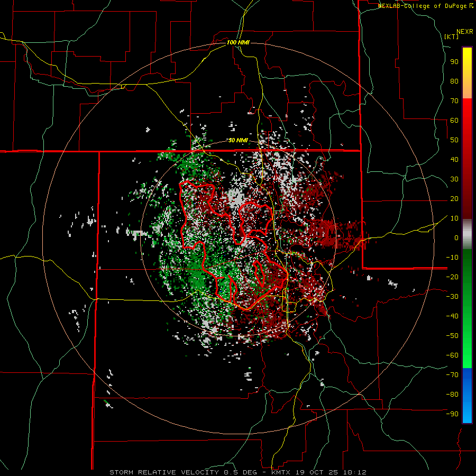476x476 pixels.
Task: Click the 50 NMI range ring label
Action: click(238, 140)
